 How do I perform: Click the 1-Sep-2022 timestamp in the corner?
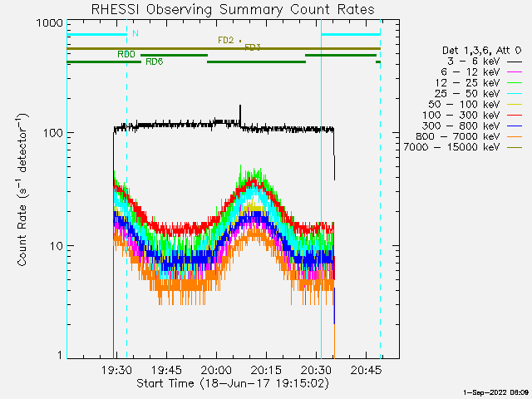495,392
